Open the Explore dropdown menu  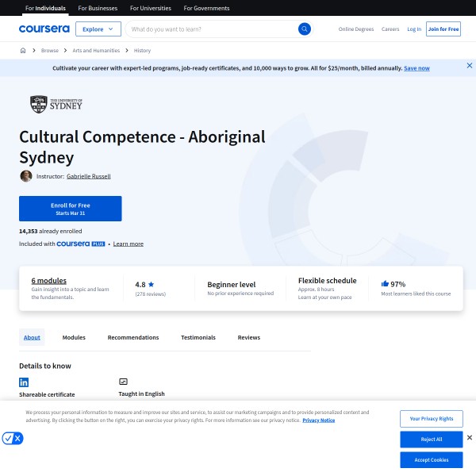98,29
